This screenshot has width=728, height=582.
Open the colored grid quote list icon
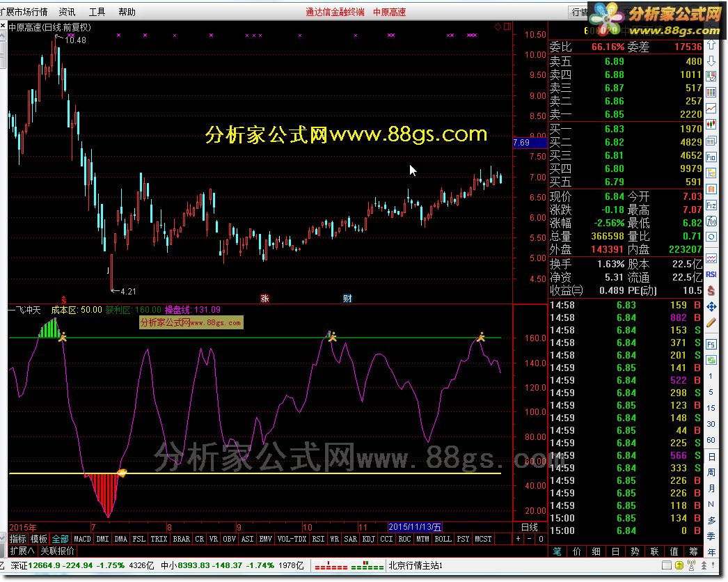click(711, 93)
